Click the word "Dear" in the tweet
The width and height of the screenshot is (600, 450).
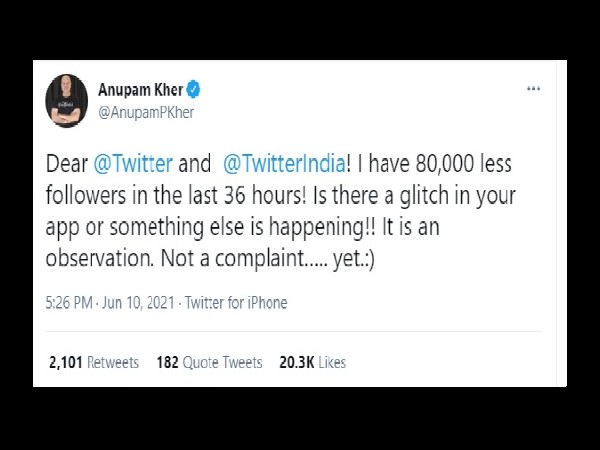point(67,163)
